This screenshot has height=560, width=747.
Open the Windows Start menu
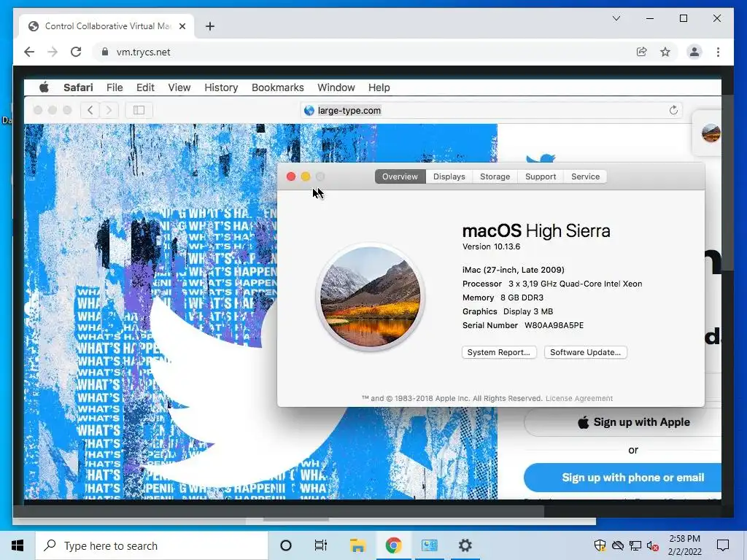pos(18,545)
